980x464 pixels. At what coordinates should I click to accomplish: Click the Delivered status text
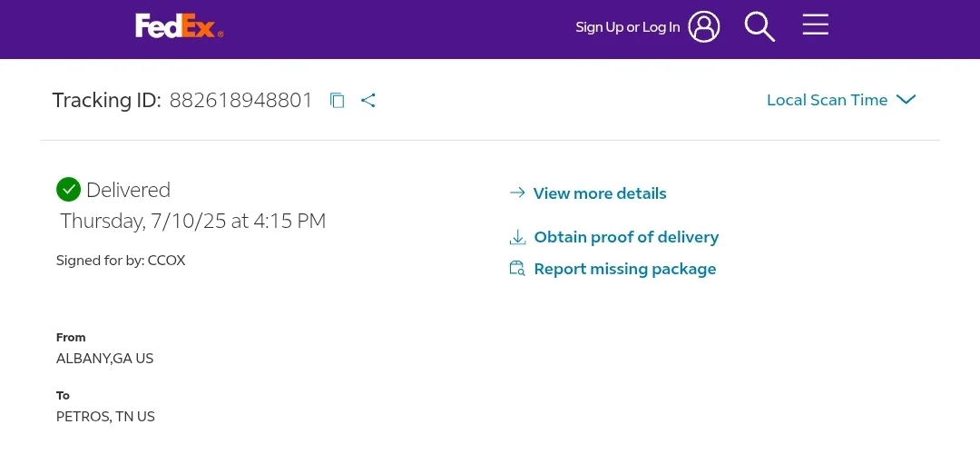coord(128,190)
